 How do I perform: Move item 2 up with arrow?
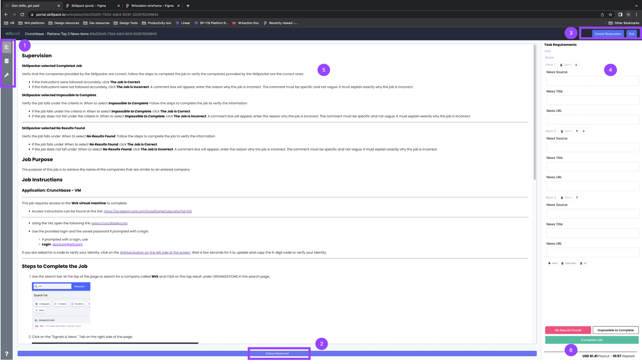[577, 131]
